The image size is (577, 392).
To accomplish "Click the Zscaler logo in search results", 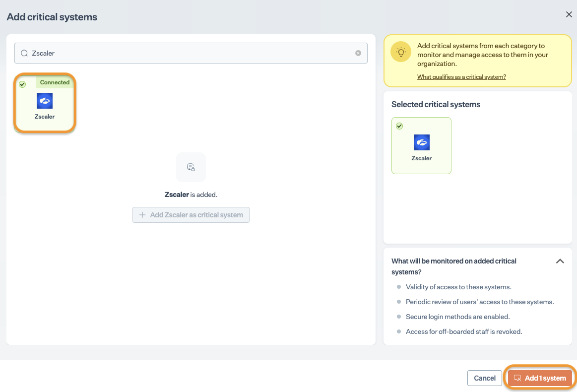I will (45, 101).
